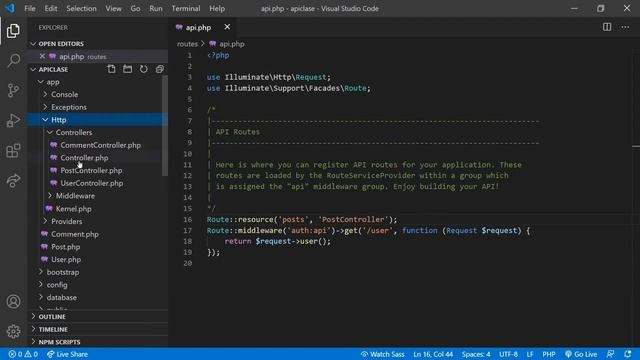Open Run and Debug view
The width and height of the screenshot is (640, 360).
click(13, 120)
